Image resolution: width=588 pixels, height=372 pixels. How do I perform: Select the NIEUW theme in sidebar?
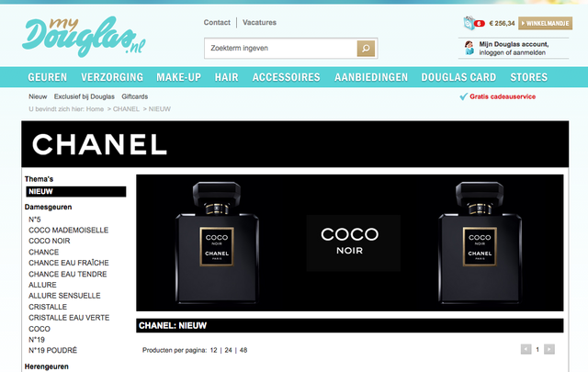[76, 192]
